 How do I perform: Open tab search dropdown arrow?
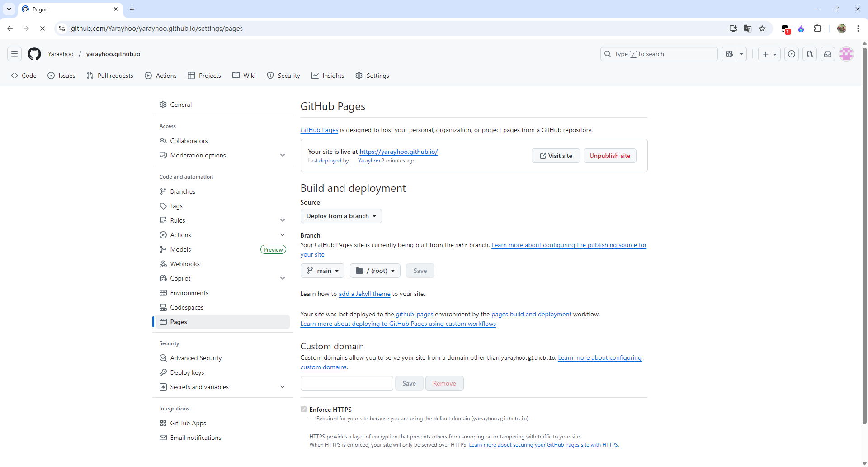coord(9,9)
